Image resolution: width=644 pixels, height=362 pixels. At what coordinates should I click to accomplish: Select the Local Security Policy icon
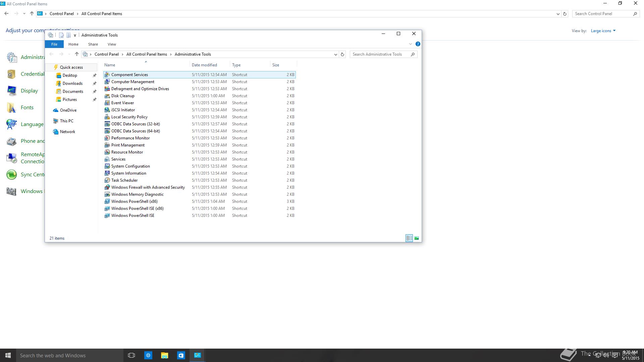pos(107,117)
